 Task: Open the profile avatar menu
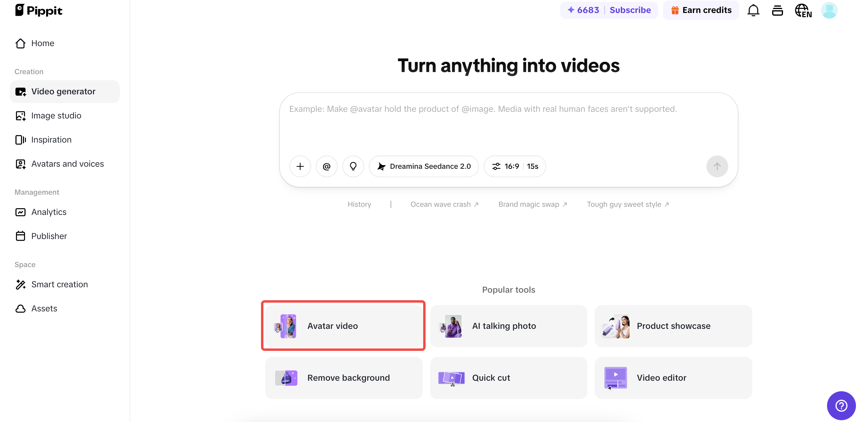point(830,10)
